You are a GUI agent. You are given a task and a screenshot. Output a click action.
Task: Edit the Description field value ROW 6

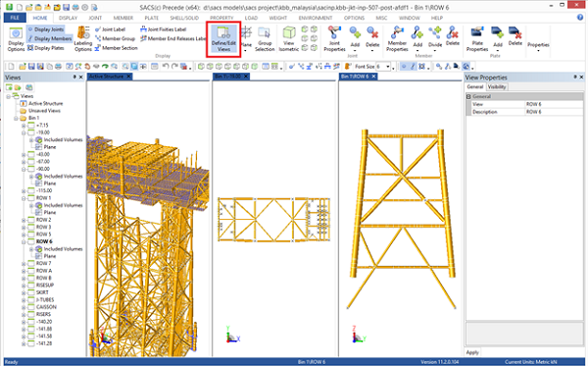553,112
